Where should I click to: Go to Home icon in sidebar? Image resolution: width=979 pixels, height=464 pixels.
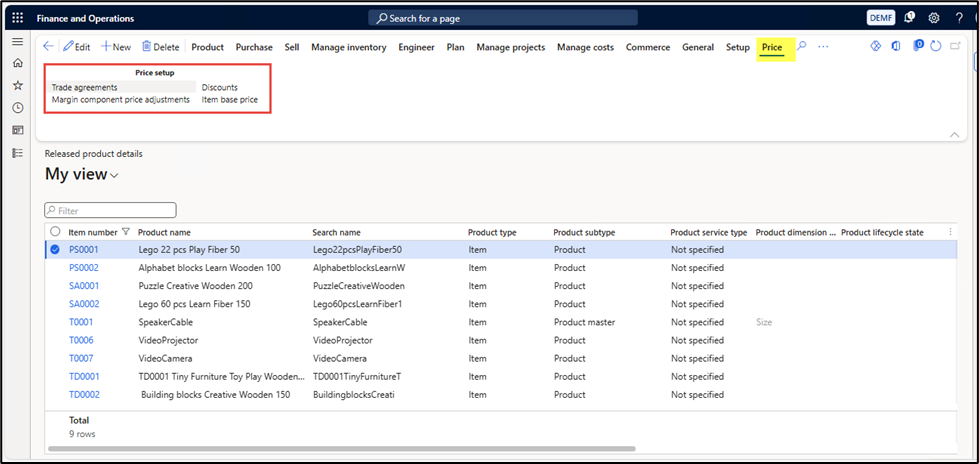tap(17, 63)
